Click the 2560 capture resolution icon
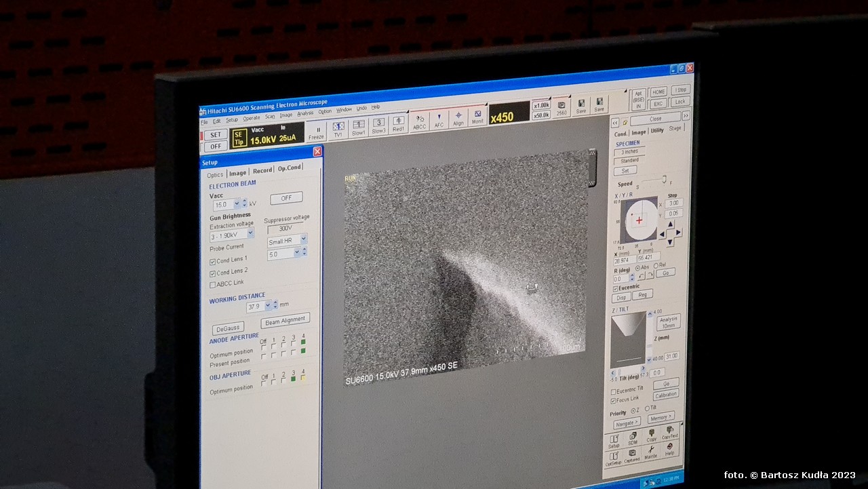This screenshot has height=489, width=868. tap(561, 108)
